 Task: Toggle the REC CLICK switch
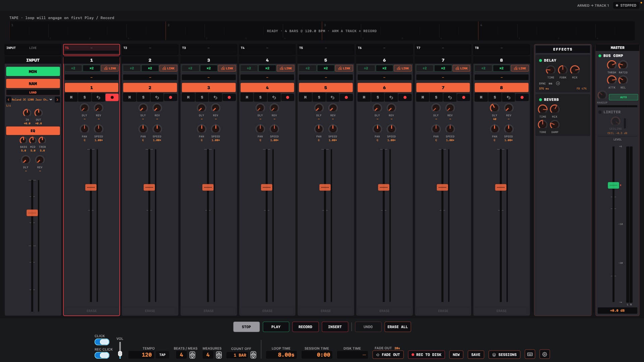102,355
